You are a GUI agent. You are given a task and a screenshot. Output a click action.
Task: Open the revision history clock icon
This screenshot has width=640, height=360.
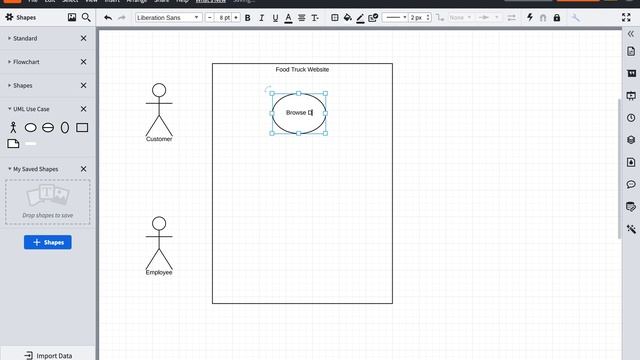pyautogui.click(x=631, y=118)
